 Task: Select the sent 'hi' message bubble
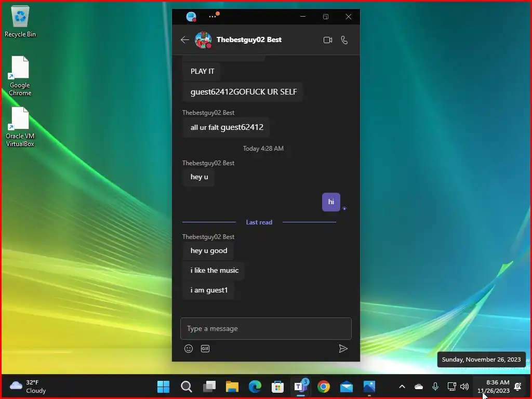[331, 202]
